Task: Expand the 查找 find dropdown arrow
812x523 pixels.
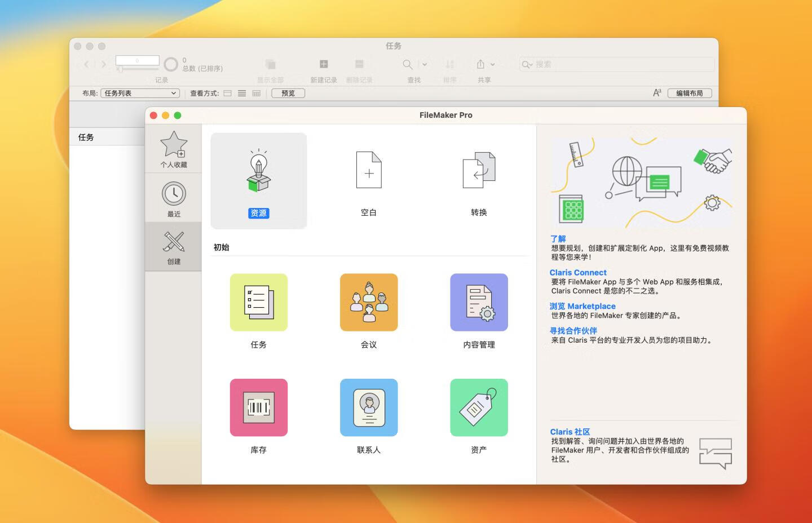Action: coord(425,64)
